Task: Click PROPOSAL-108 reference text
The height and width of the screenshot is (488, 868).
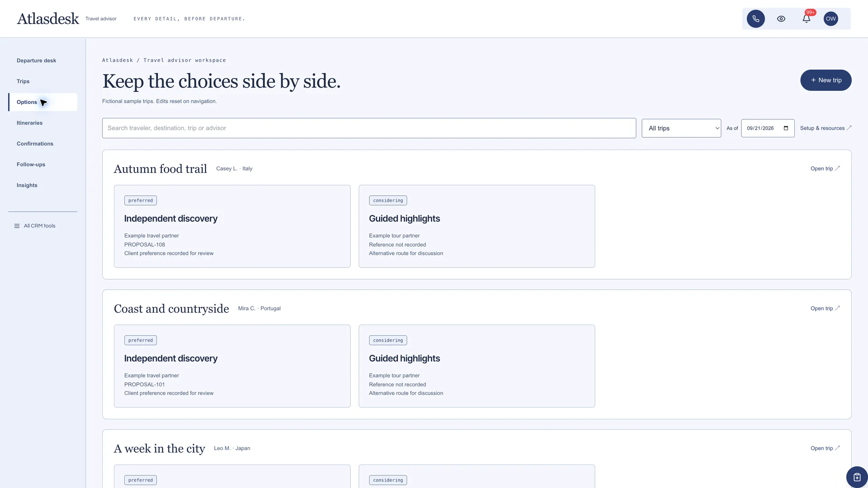Action: [145, 245]
